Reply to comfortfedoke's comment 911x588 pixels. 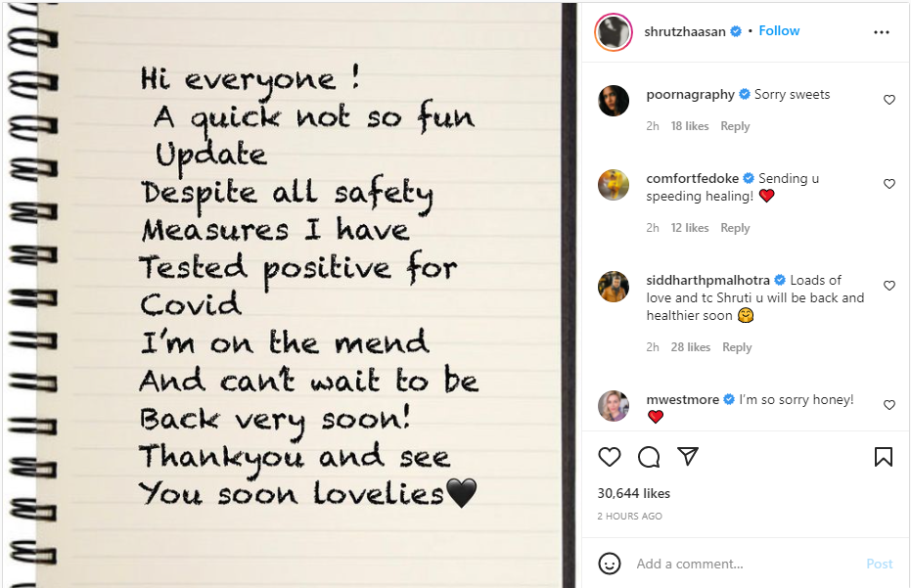pyautogui.click(x=735, y=228)
